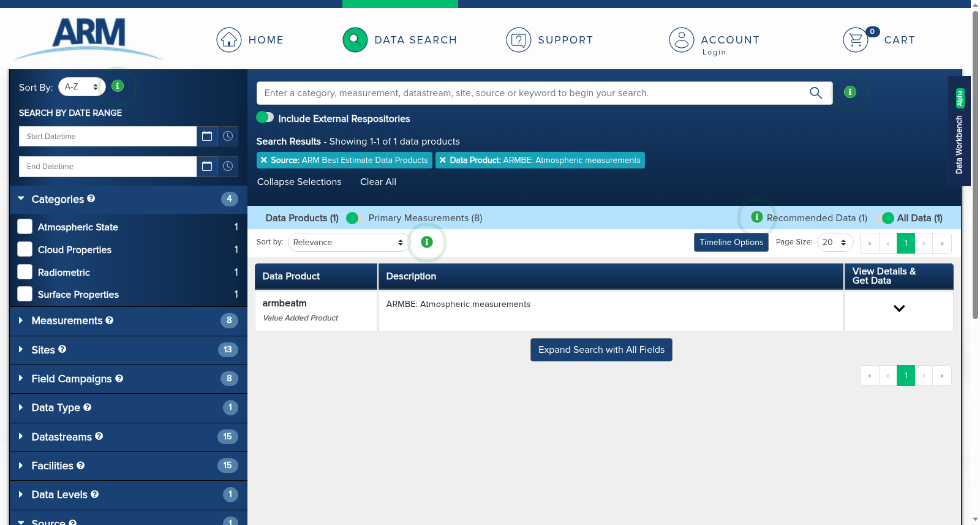Click Collapse Selections link
The image size is (980, 525).
pos(299,182)
